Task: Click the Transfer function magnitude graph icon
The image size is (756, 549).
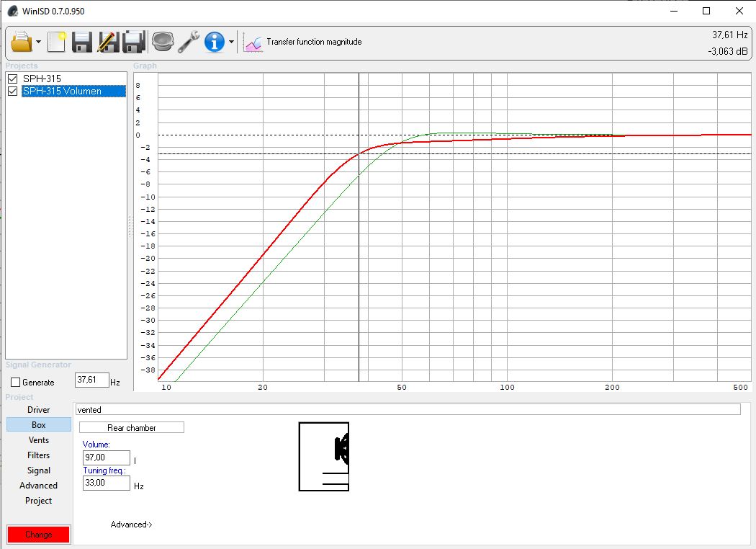Action: pyautogui.click(x=253, y=43)
